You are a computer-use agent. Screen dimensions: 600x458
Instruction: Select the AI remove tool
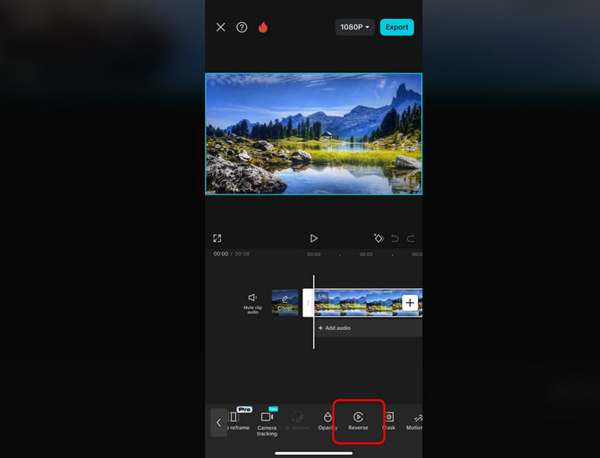click(x=297, y=421)
